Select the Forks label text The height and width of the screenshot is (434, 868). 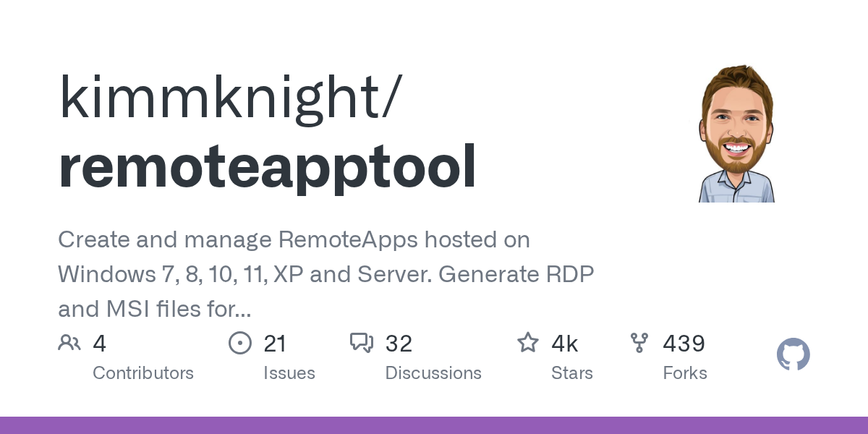[x=685, y=373]
